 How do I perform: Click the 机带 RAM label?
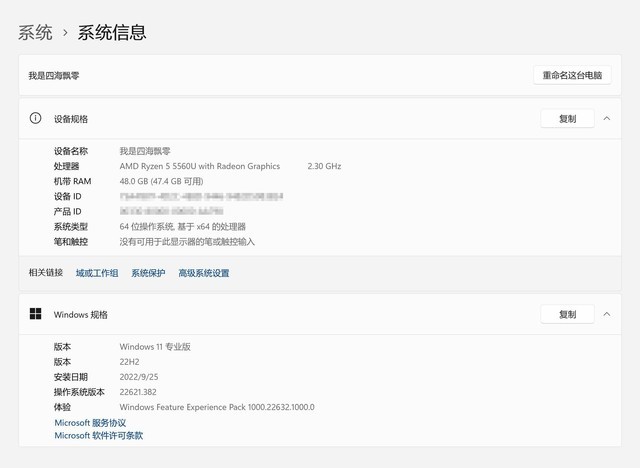pyautogui.click(x=73, y=181)
